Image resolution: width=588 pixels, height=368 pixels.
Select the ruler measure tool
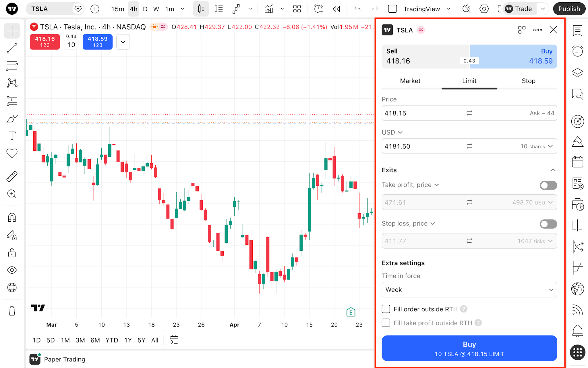point(12,177)
